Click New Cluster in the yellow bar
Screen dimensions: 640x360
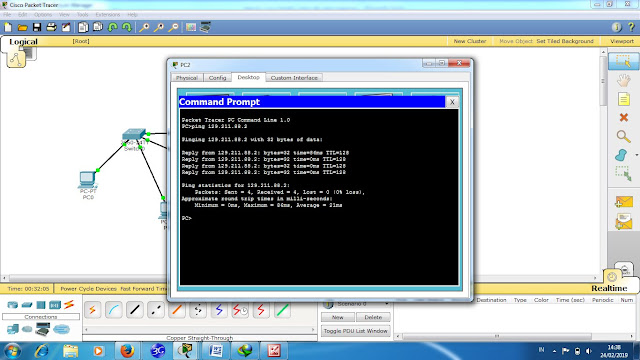coord(470,41)
